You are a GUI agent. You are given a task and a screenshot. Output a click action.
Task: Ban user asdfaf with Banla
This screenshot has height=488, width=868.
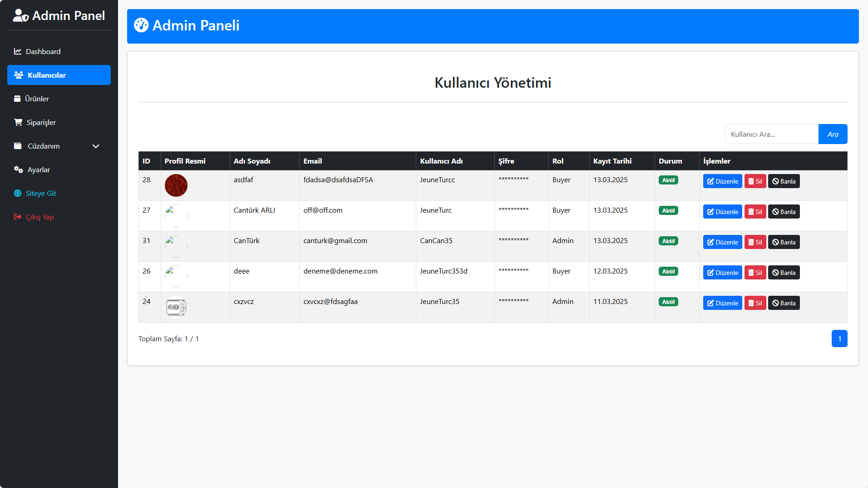[x=784, y=181]
